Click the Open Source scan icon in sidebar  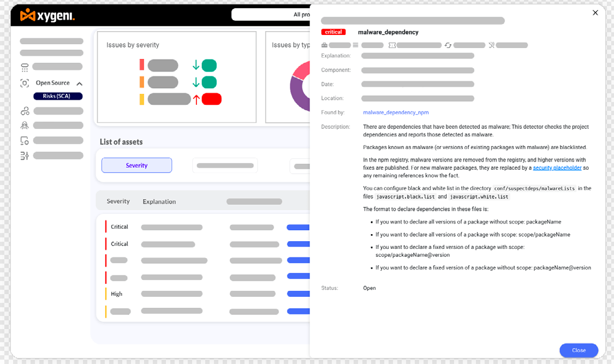(25, 83)
